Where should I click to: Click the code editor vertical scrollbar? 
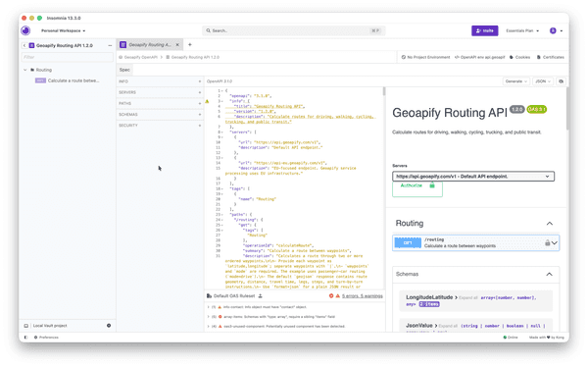click(383, 91)
